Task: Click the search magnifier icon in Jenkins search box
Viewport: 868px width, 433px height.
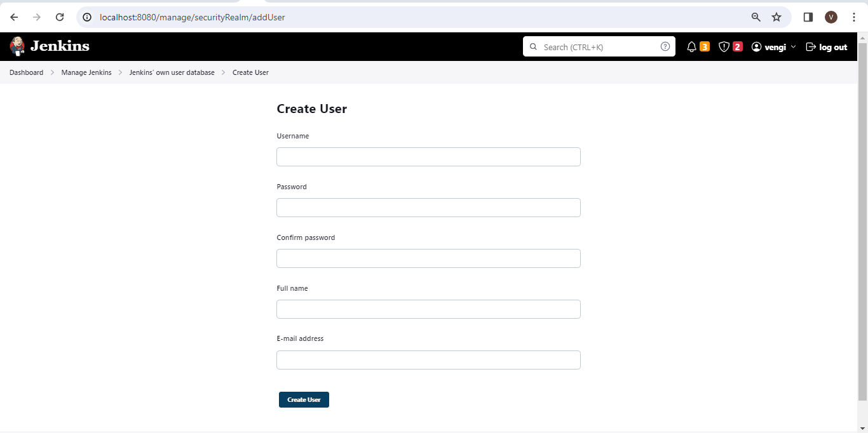Action: click(x=533, y=47)
